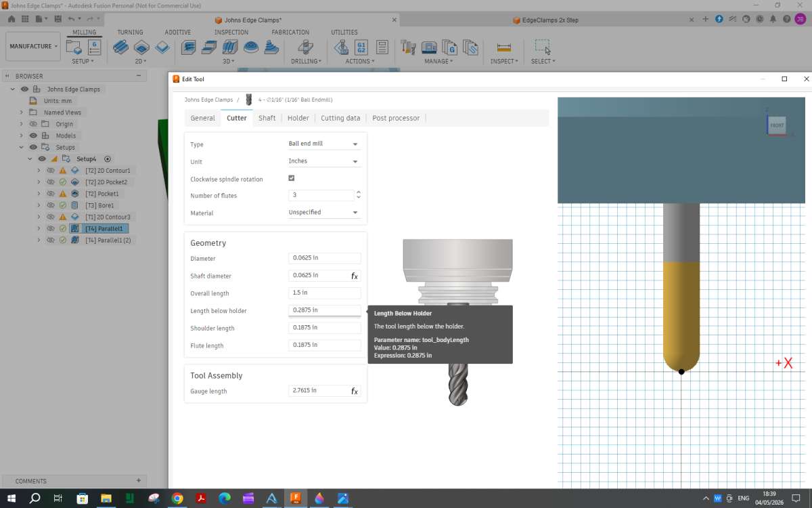812x508 pixels.
Task: Click the Flute length input field
Action: (325, 345)
